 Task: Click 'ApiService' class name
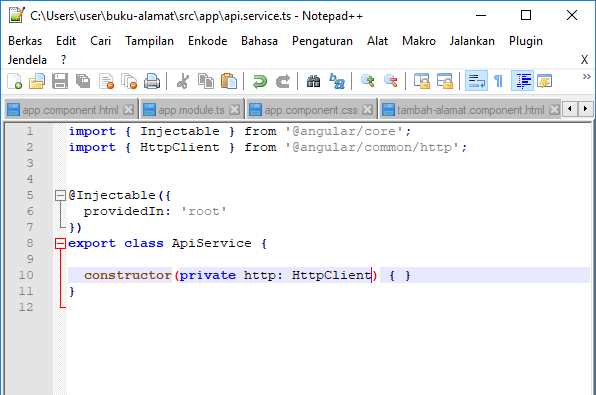pyautogui.click(x=211, y=243)
